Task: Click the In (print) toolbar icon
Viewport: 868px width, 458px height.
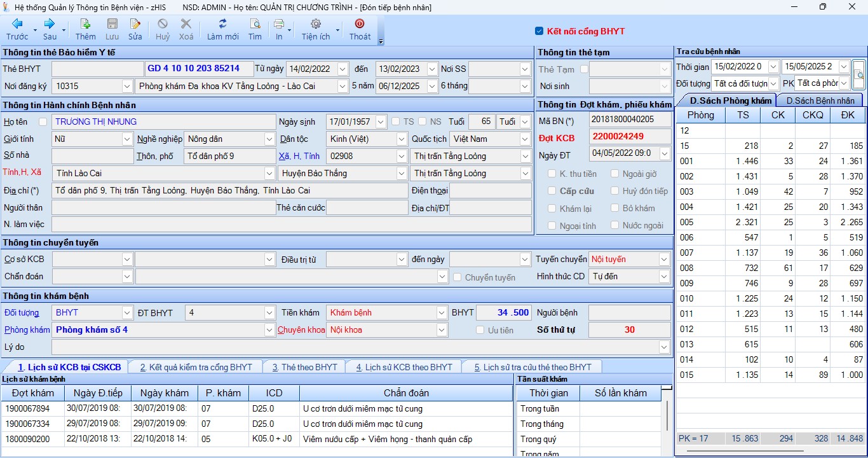Action: click(x=278, y=24)
